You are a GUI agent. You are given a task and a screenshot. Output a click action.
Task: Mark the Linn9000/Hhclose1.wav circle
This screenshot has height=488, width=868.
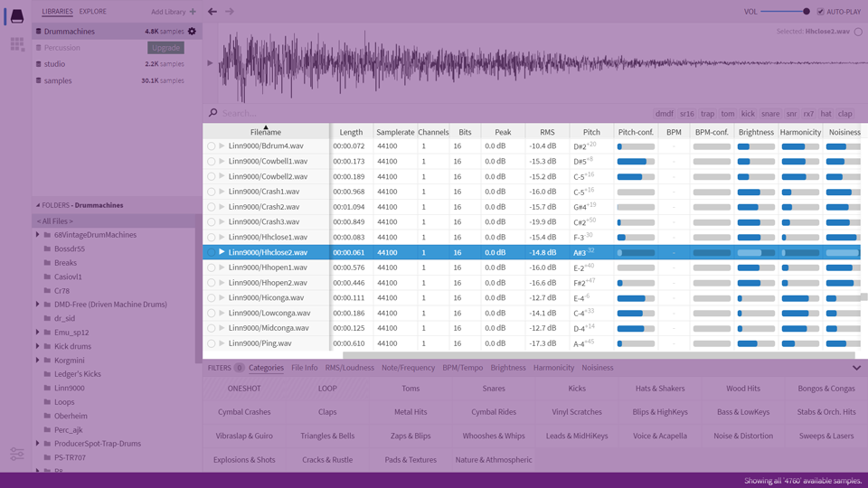212,238
